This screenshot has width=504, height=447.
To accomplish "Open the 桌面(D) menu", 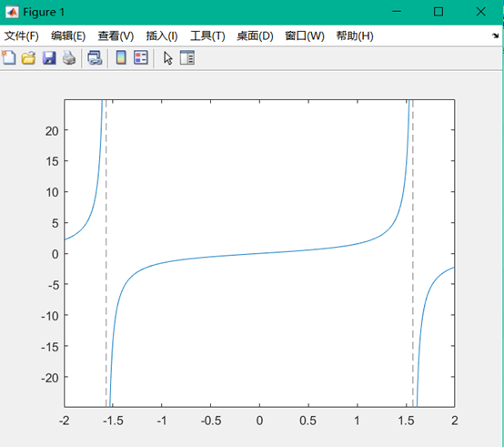I will pyautogui.click(x=255, y=36).
